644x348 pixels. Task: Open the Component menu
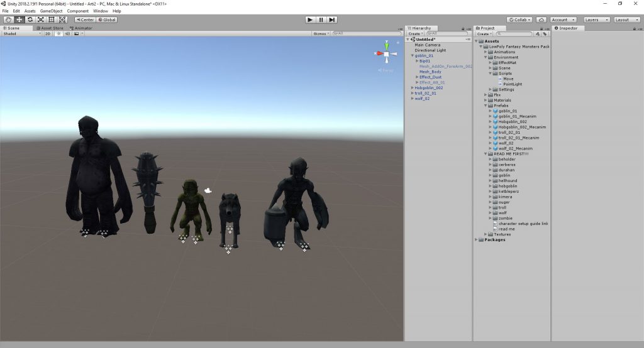click(x=77, y=11)
